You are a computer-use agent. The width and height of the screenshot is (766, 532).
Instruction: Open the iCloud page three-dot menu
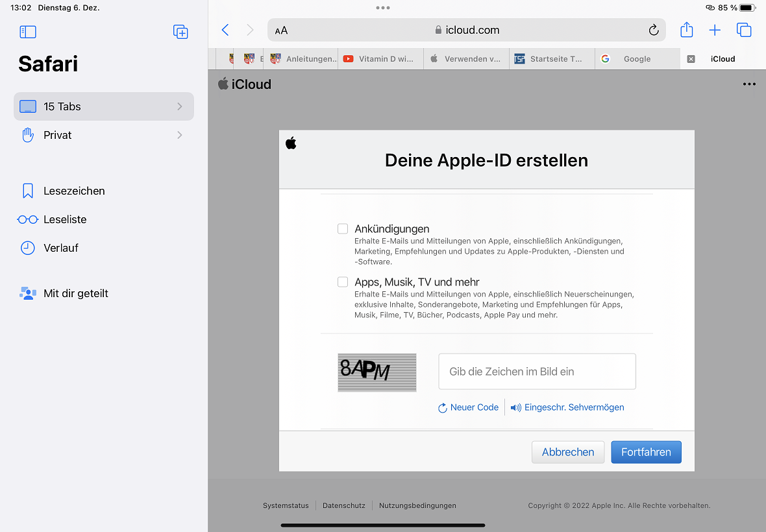[749, 84]
